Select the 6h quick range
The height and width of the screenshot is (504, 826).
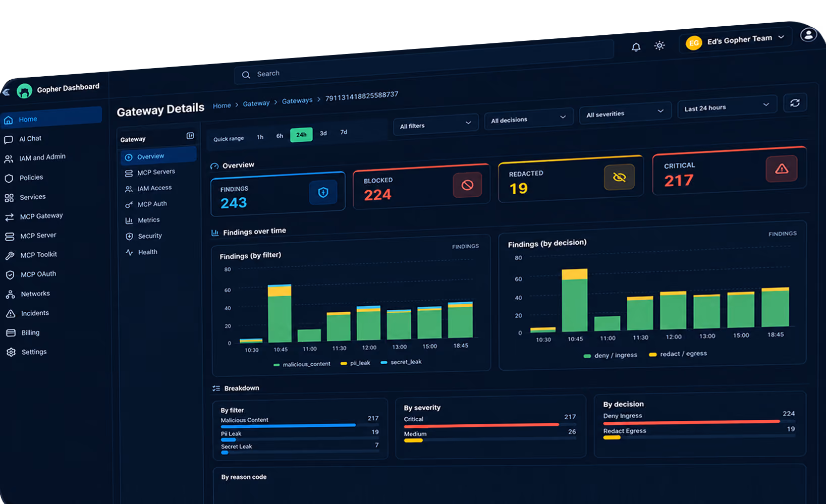[x=280, y=136]
